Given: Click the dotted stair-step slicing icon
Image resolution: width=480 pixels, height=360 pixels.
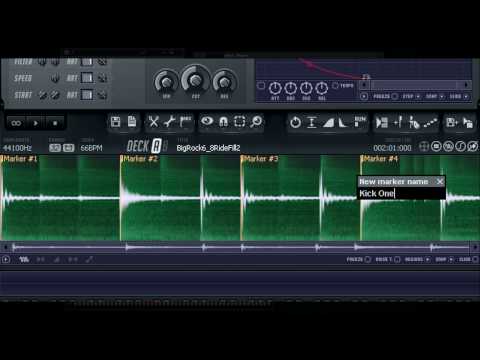Looking at the screenshot, I should point(430,123).
